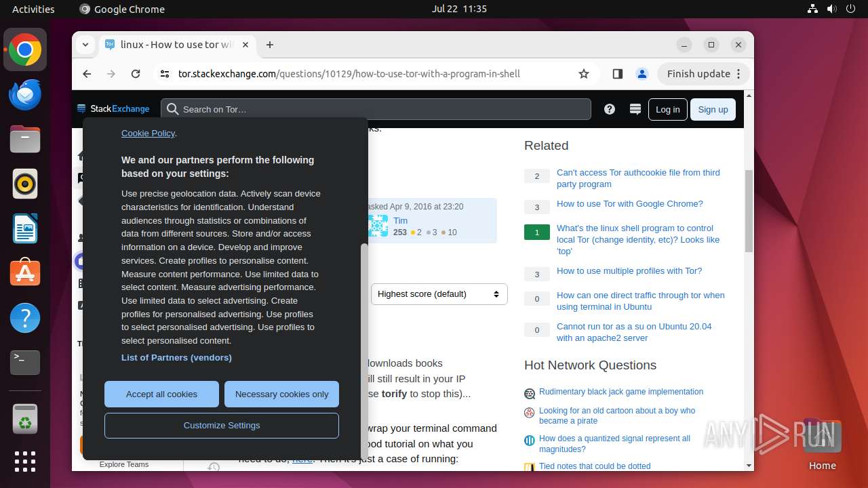Accept all cookies
The height and width of the screenshot is (488, 868).
click(x=161, y=394)
